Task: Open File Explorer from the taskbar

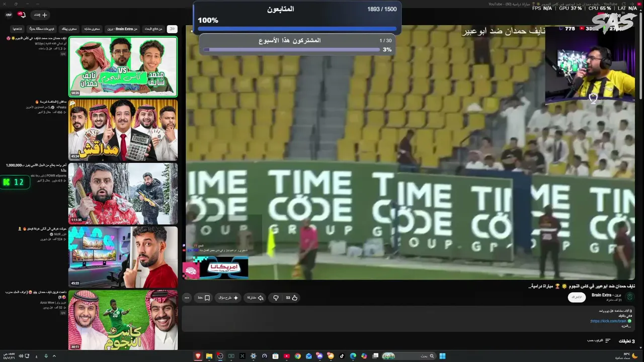Action: [x=209, y=356]
